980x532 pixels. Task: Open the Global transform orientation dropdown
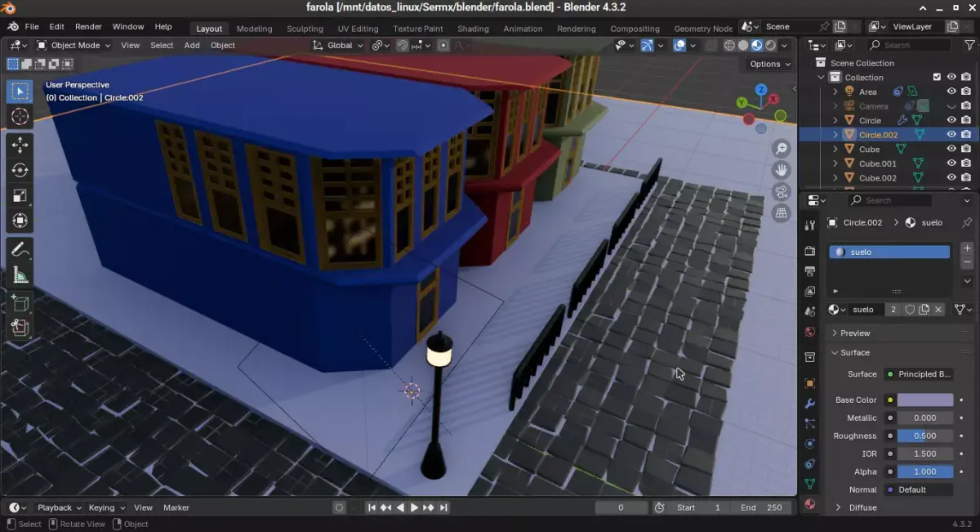coord(339,45)
